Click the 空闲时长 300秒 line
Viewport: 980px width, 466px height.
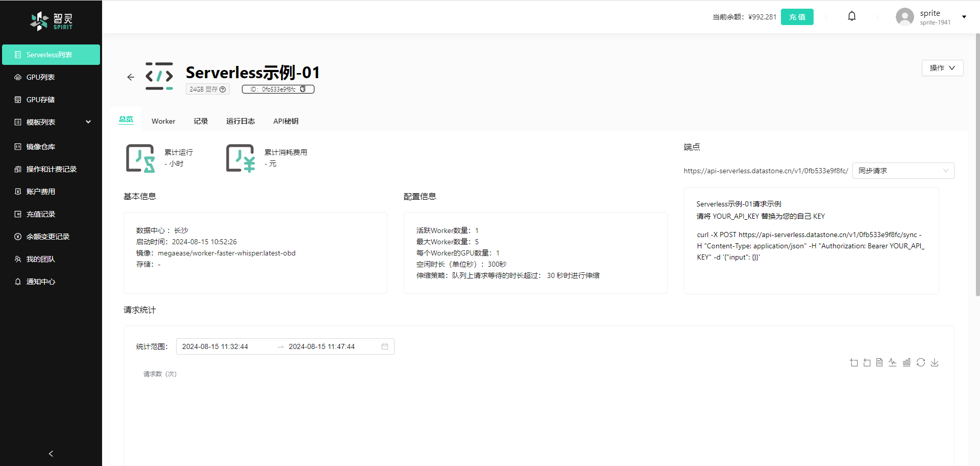pos(461,264)
